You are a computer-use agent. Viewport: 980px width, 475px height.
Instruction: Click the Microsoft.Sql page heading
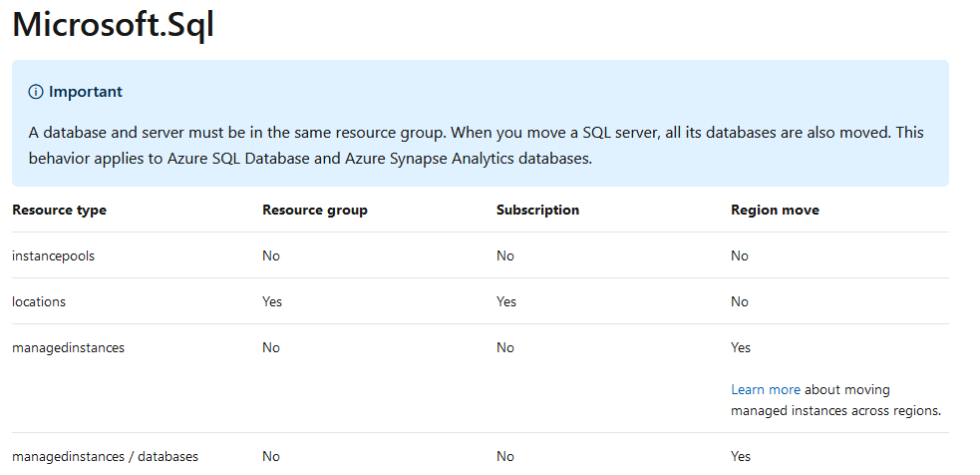click(x=113, y=25)
